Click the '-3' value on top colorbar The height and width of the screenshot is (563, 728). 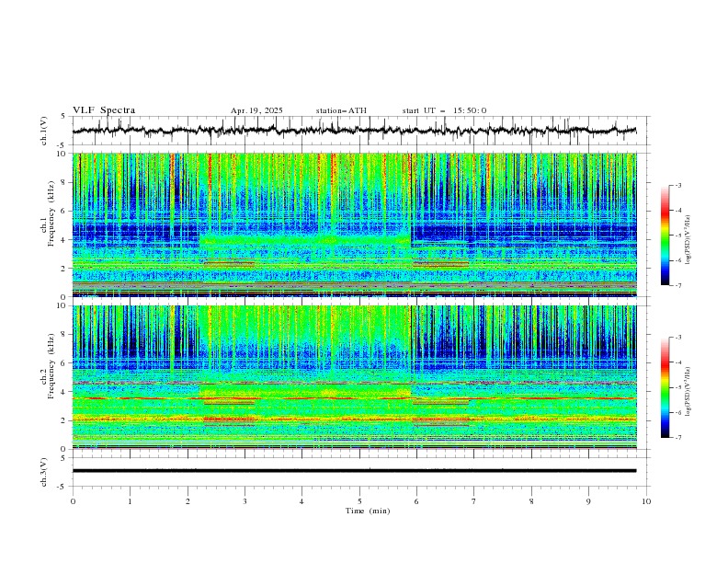(x=677, y=185)
